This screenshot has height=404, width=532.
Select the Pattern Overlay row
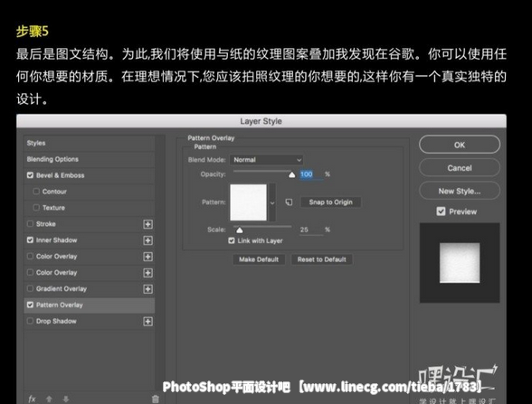coord(90,305)
